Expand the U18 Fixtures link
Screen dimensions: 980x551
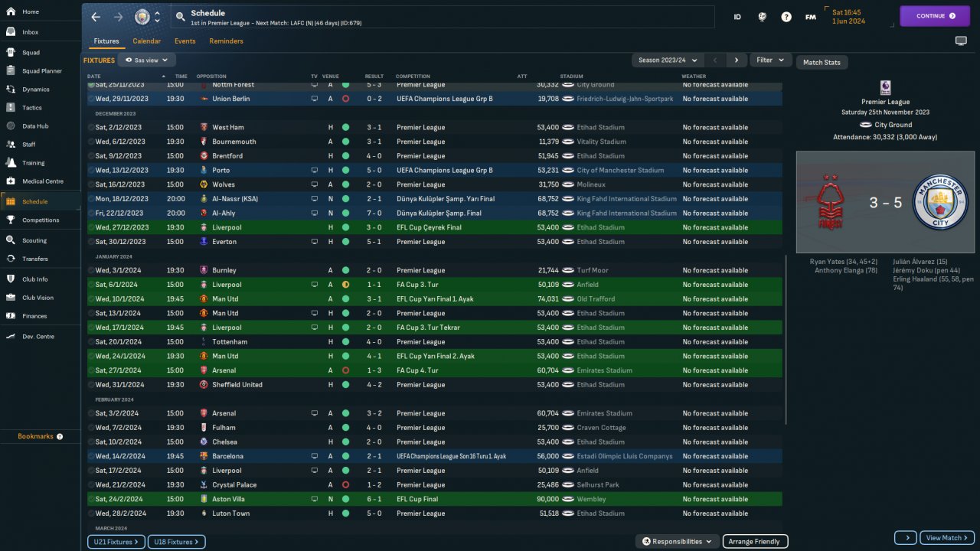pos(176,542)
